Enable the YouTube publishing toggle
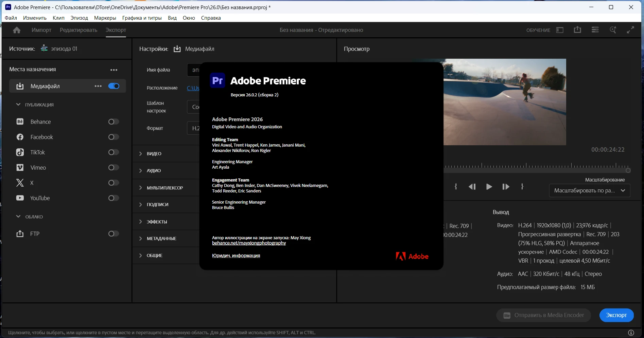This screenshot has width=644, height=338. pyautogui.click(x=114, y=198)
